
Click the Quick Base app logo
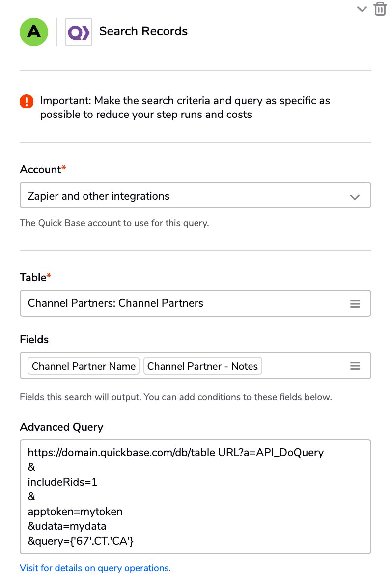79,32
